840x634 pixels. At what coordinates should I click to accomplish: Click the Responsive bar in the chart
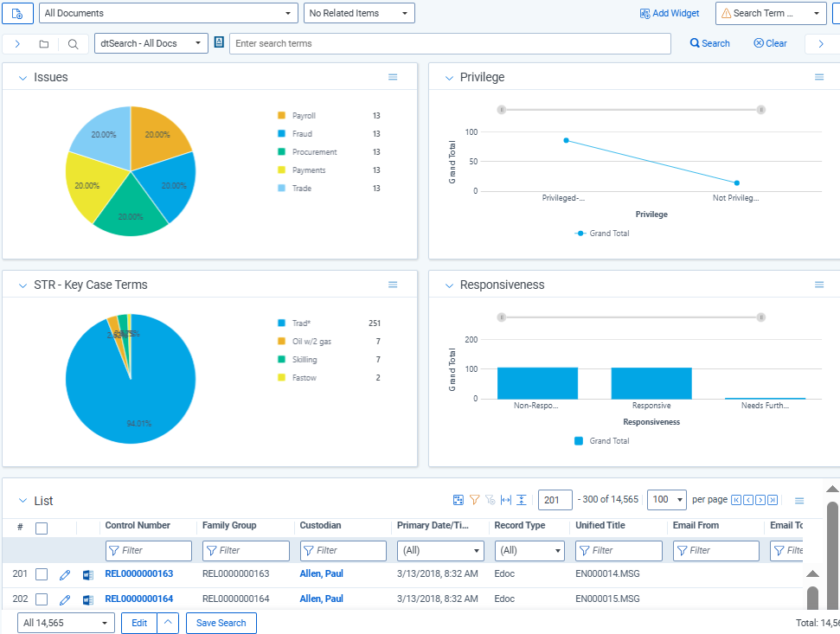click(651, 383)
